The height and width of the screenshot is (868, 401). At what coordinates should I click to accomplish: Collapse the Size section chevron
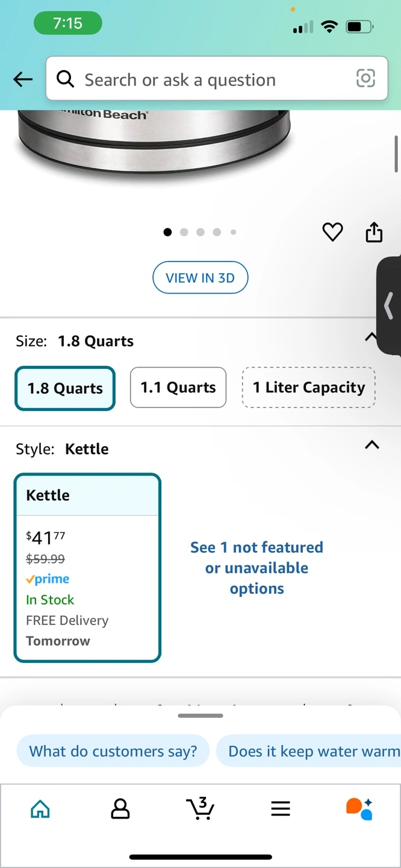click(x=370, y=337)
